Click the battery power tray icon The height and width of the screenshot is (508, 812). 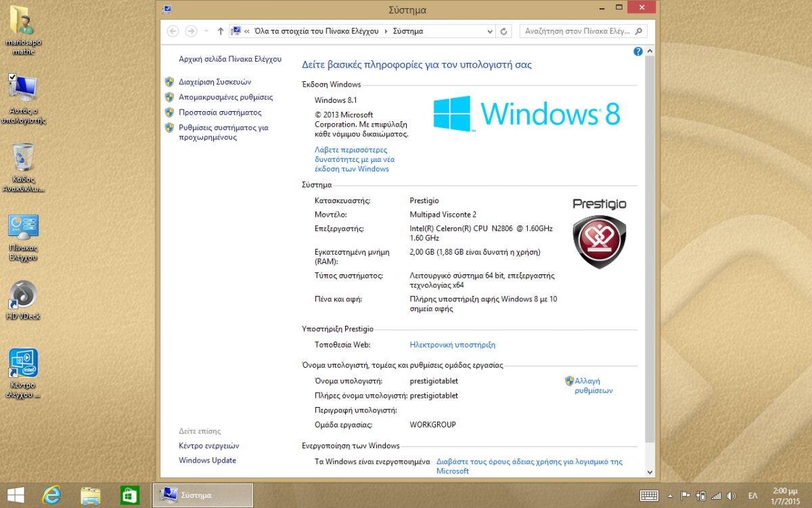(701, 496)
